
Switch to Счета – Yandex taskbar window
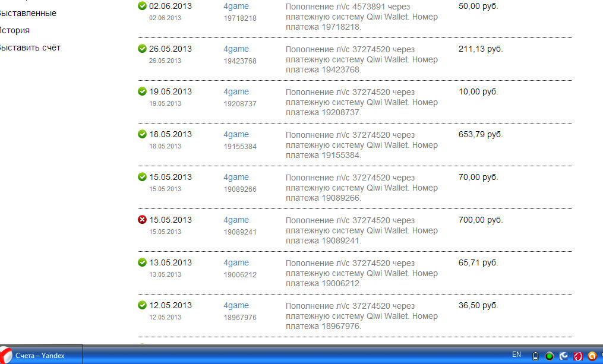(x=41, y=355)
